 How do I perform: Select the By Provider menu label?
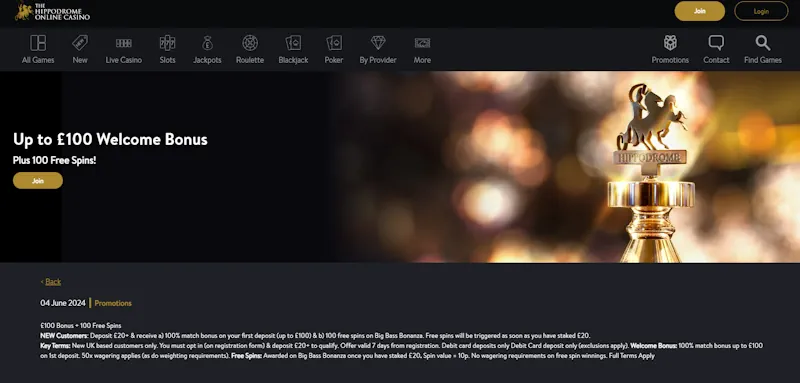(x=378, y=60)
